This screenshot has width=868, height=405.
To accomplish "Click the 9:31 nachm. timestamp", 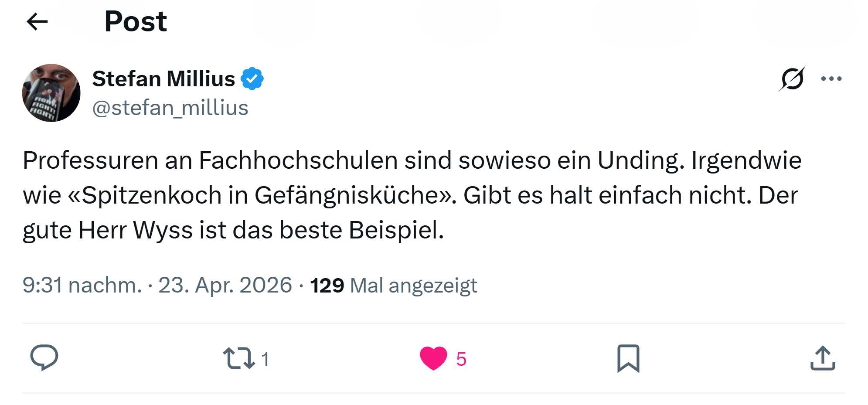I will click(82, 286).
